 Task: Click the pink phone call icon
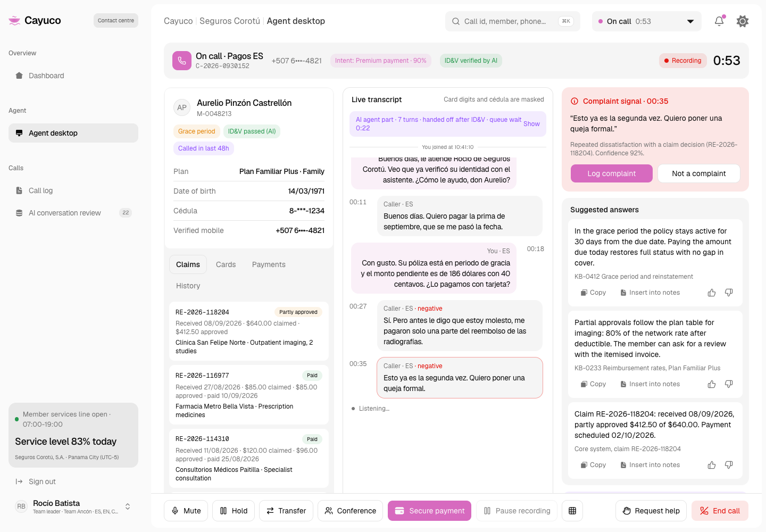click(182, 61)
